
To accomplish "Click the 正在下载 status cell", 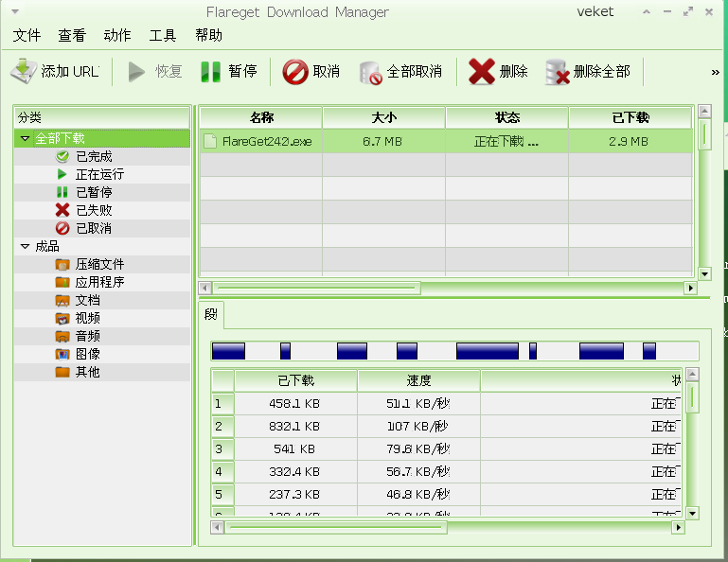I will (x=506, y=141).
